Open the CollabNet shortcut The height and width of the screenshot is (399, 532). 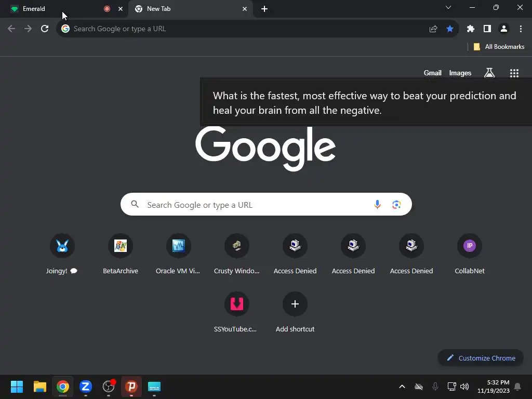470,255
